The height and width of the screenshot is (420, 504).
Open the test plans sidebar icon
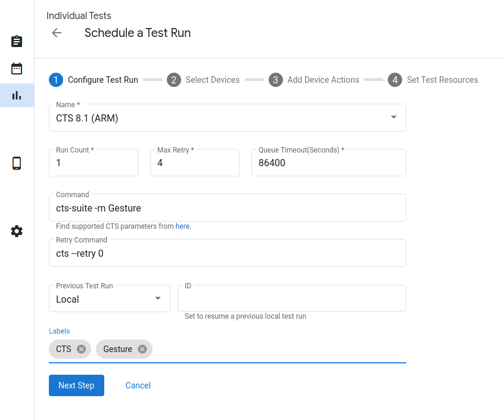pyautogui.click(x=16, y=42)
